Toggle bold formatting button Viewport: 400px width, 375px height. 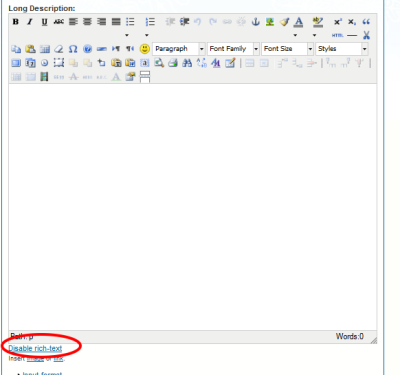[16, 22]
